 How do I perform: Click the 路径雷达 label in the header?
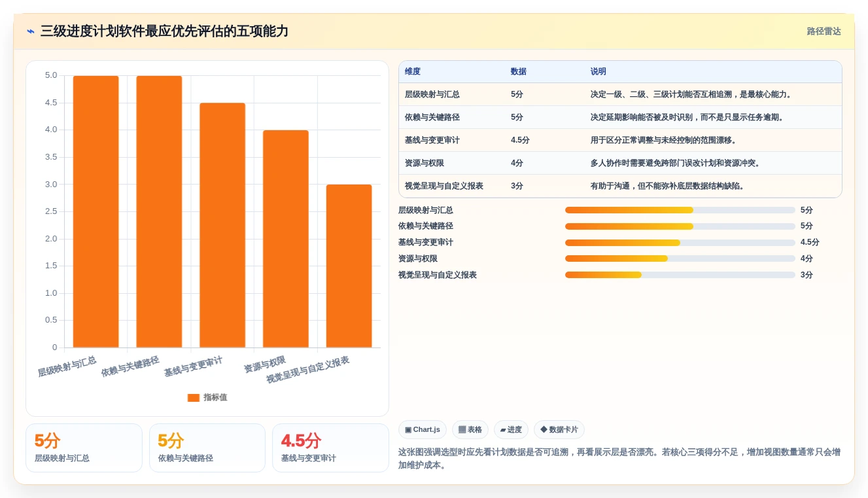[x=824, y=31]
